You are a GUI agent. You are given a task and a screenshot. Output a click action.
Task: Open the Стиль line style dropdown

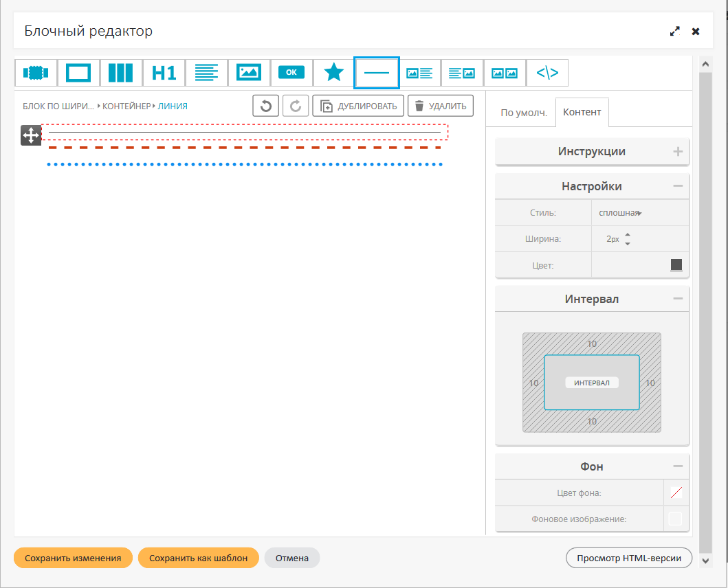pyautogui.click(x=620, y=213)
